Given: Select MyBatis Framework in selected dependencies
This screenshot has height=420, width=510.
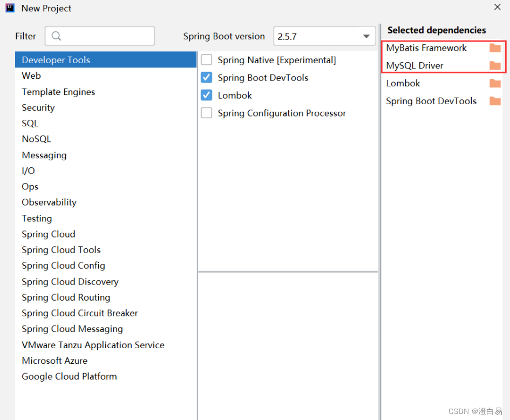Looking at the screenshot, I should [426, 48].
